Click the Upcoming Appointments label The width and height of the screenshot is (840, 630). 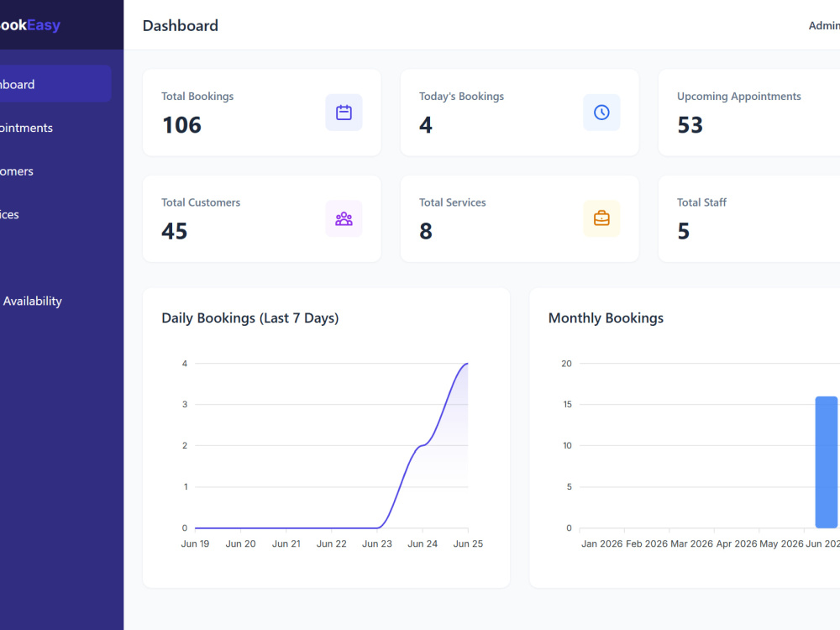[738, 97]
